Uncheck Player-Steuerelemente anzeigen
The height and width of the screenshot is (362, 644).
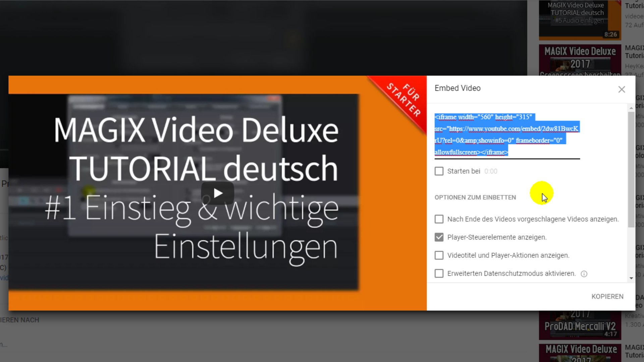tap(439, 237)
